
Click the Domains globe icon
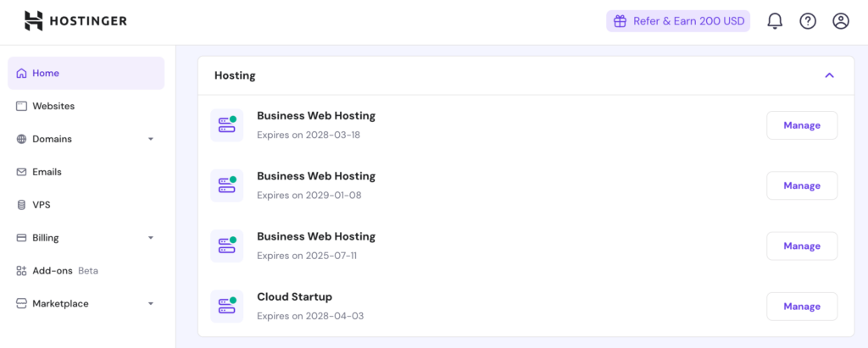click(21, 139)
